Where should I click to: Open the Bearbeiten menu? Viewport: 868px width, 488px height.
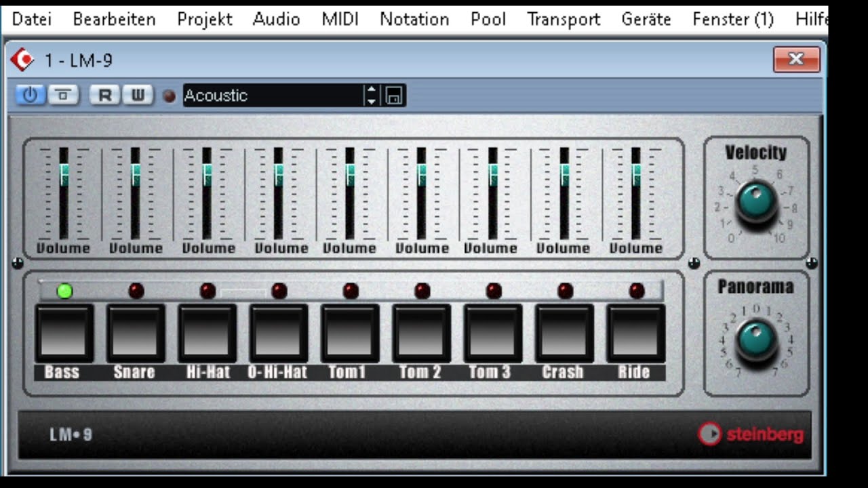click(114, 19)
